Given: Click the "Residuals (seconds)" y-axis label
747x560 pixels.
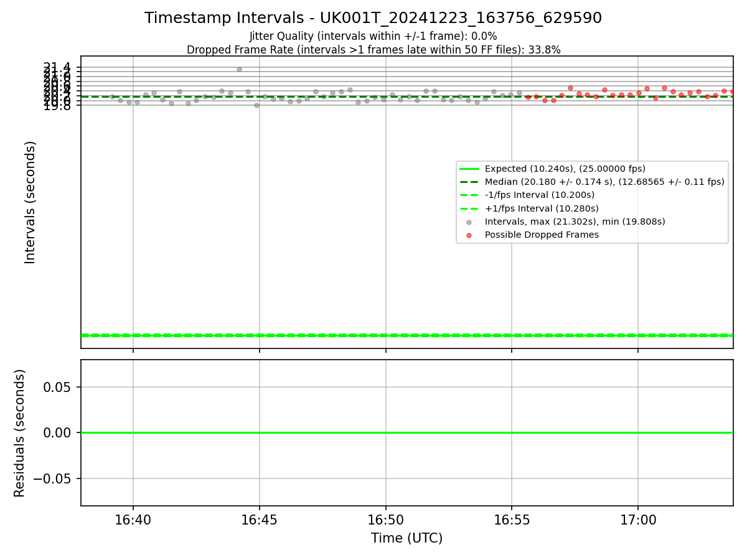Looking at the screenshot, I should coord(20,432).
